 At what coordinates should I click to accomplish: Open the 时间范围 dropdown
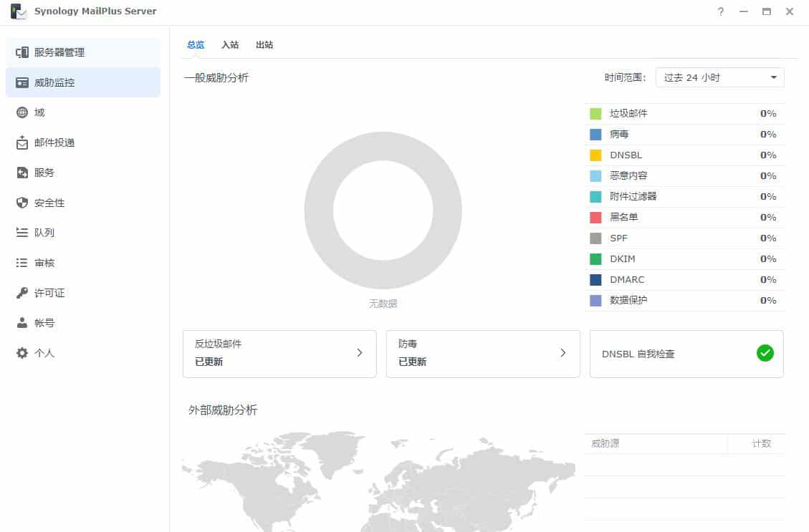[x=719, y=77]
